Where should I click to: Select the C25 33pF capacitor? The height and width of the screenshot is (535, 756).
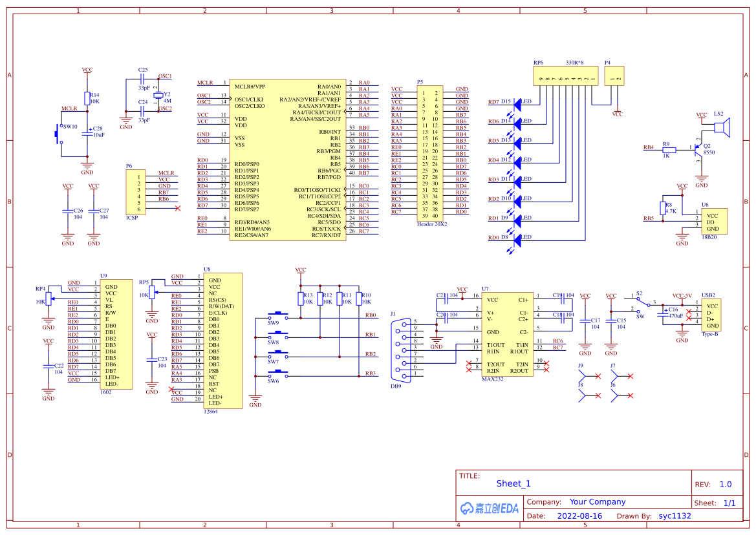pyautogui.click(x=142, y=79)
